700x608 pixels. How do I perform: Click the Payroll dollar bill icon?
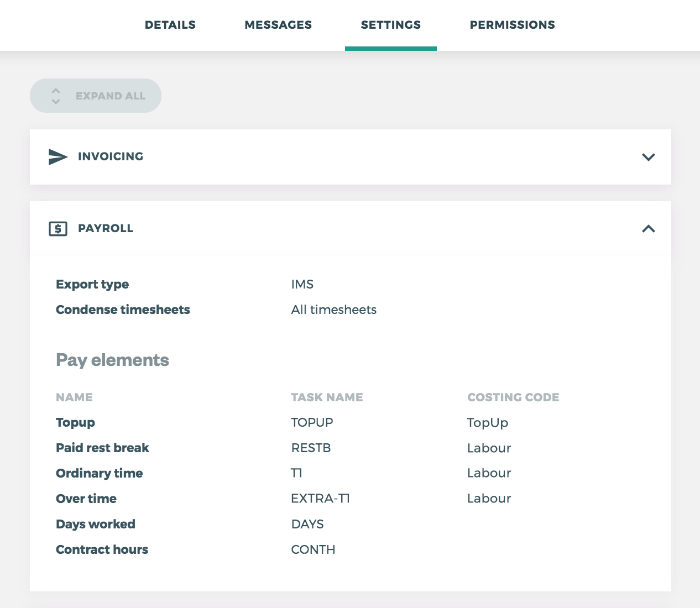[x=58, y=229]
